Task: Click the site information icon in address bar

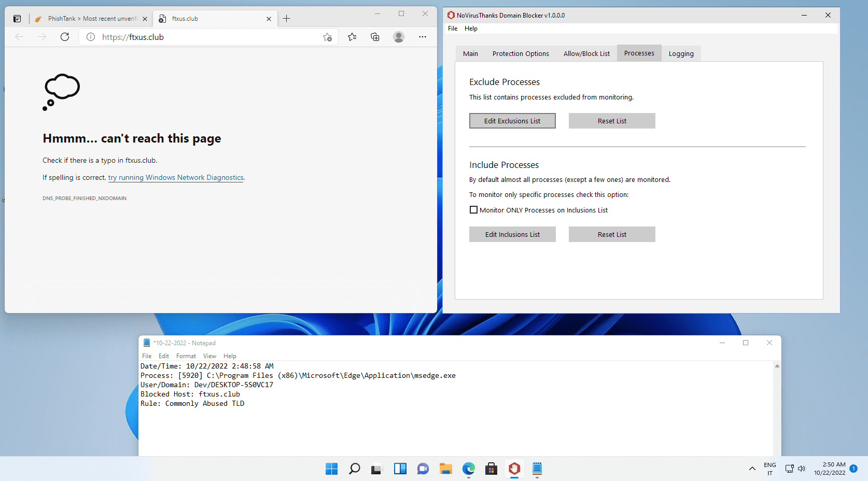Action: click(x=91, y=37)
